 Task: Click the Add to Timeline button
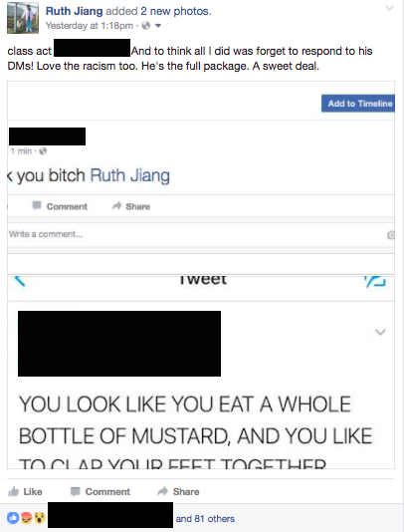[358, 104]
